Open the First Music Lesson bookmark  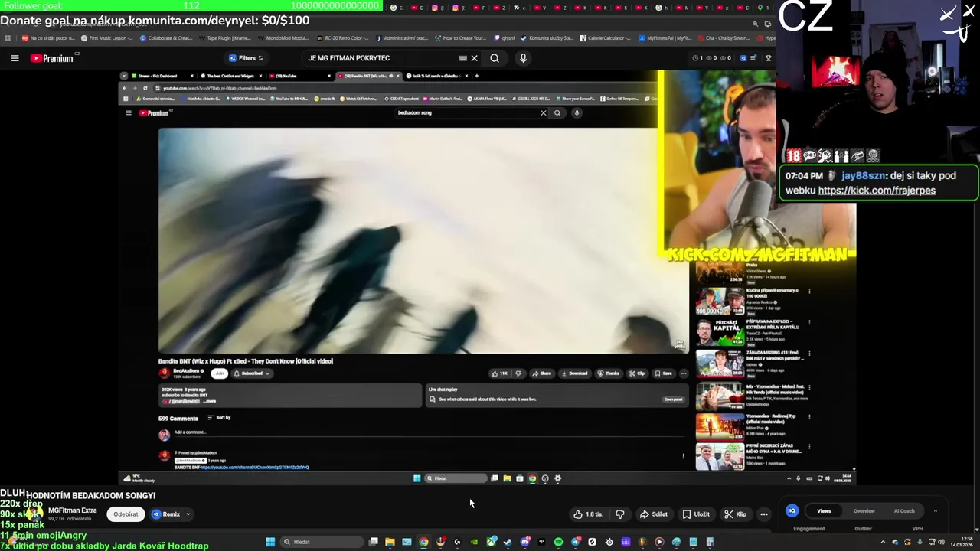click(x=107, y=38)
